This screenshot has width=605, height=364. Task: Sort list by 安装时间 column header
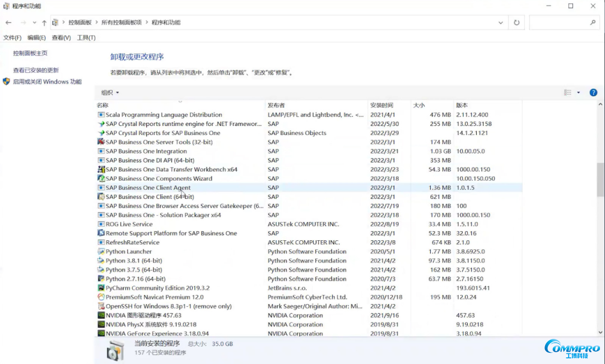coord(381,105)
